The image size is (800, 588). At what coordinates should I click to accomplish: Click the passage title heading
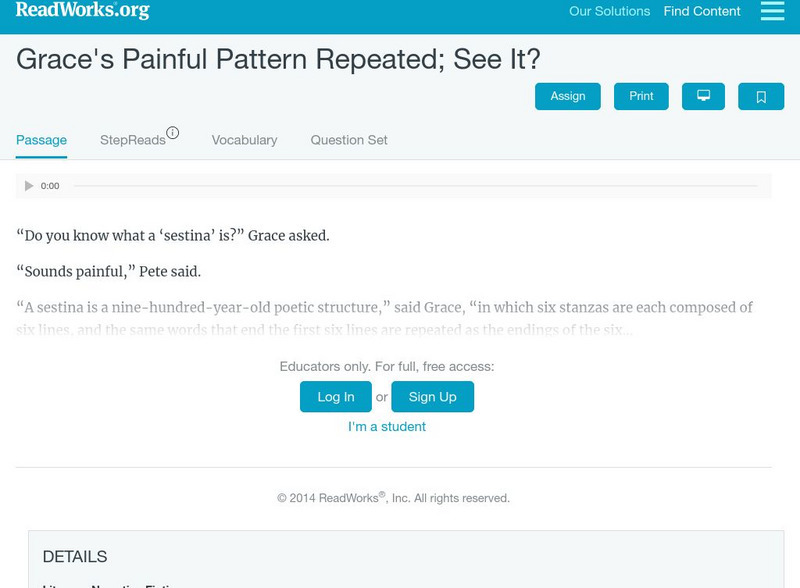click(278, 59)
